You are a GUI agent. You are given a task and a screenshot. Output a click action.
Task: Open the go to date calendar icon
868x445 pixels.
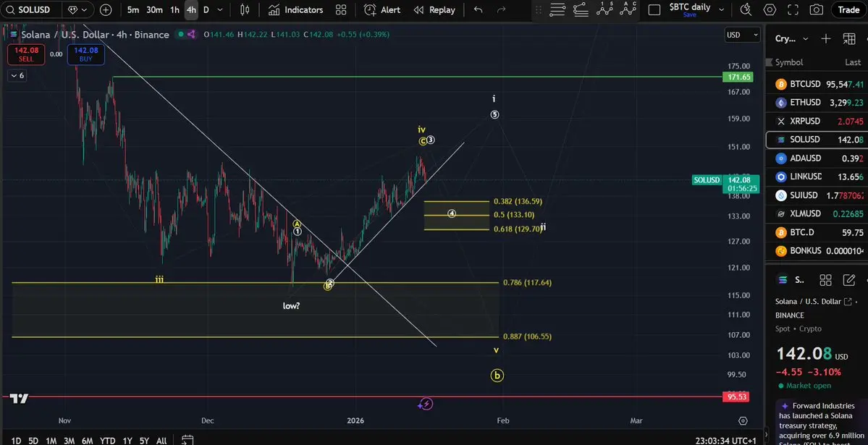coord(187,441)
